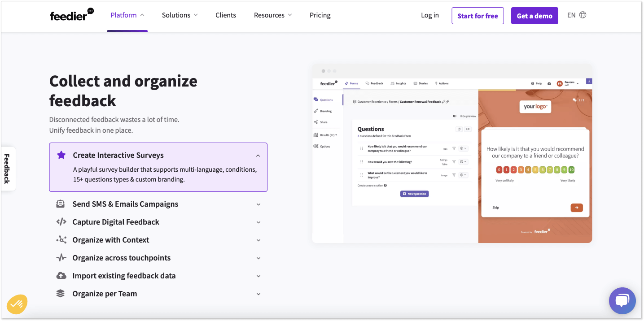
Task: Click the Questions sidebar icon in the preview
Action: [316, 100]
